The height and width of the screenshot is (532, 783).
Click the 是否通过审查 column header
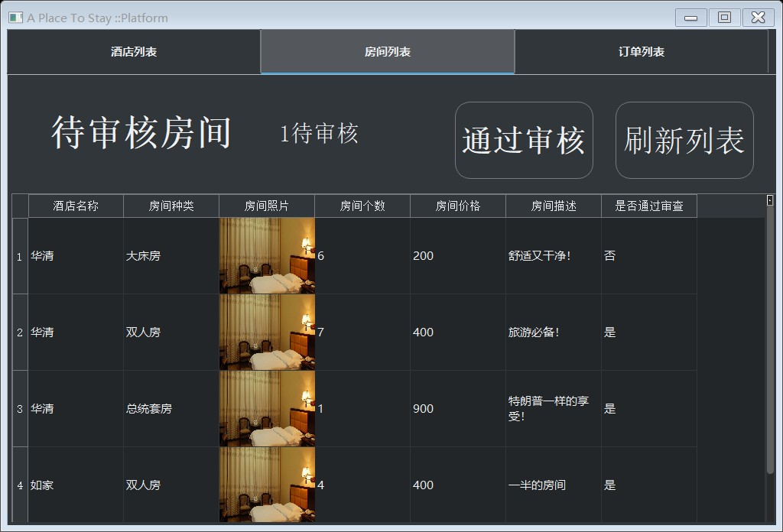[x=649, y=206]
